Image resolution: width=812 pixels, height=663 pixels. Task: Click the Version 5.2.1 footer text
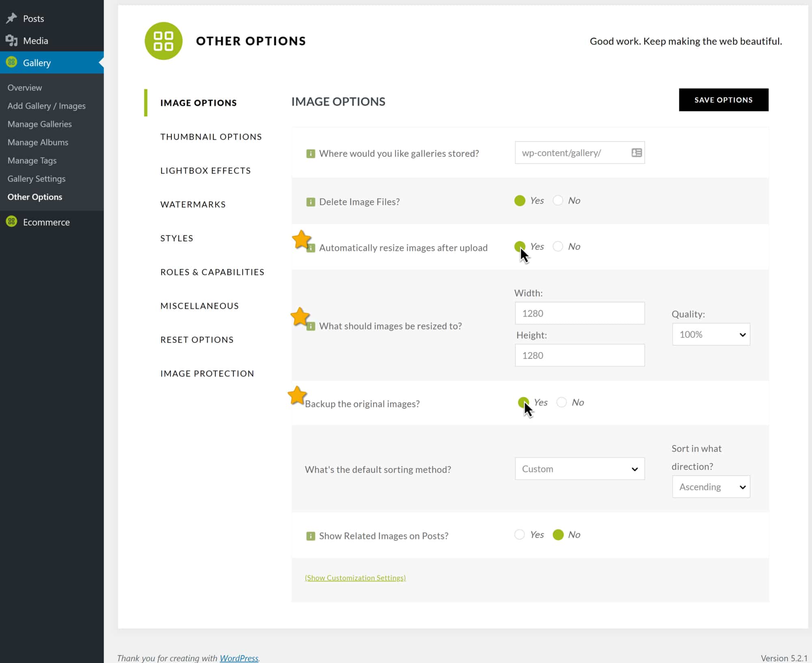click(x=784, y=658)
